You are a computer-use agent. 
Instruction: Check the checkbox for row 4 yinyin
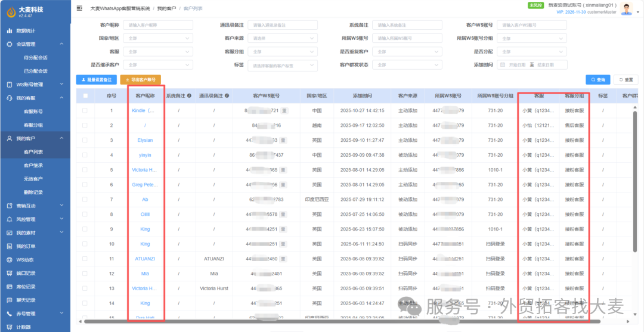(x=85, y=155)
